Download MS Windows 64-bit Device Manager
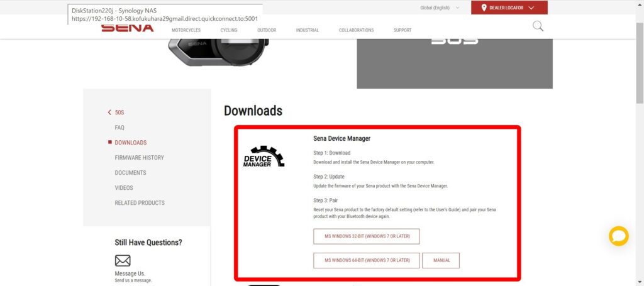 tap(367, 261)
